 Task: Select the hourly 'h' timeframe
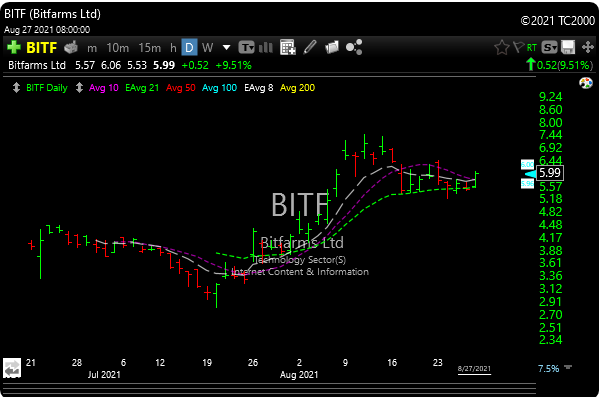[x=173, y=48]
